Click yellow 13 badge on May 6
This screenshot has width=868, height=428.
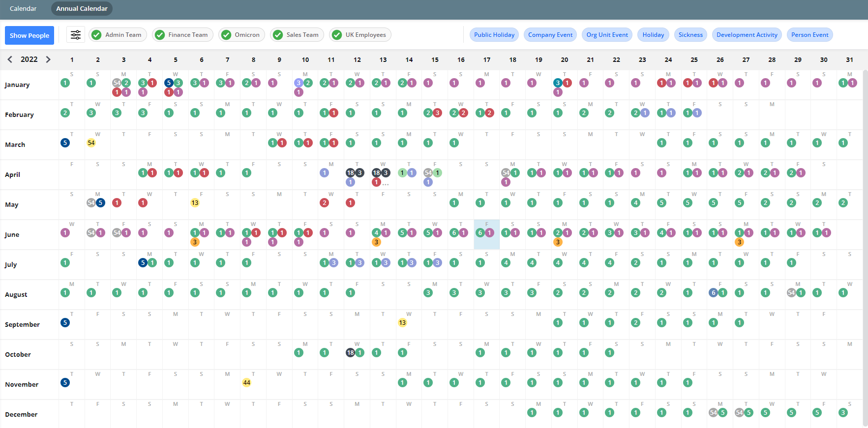pyautogui.click(x=195, y=203)
